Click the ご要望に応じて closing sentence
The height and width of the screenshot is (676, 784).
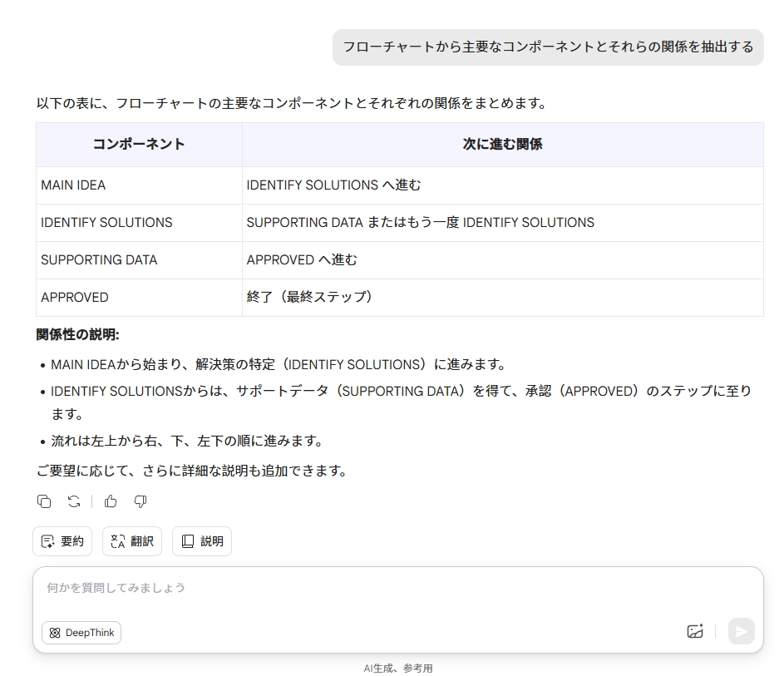[x=192, y=471]
